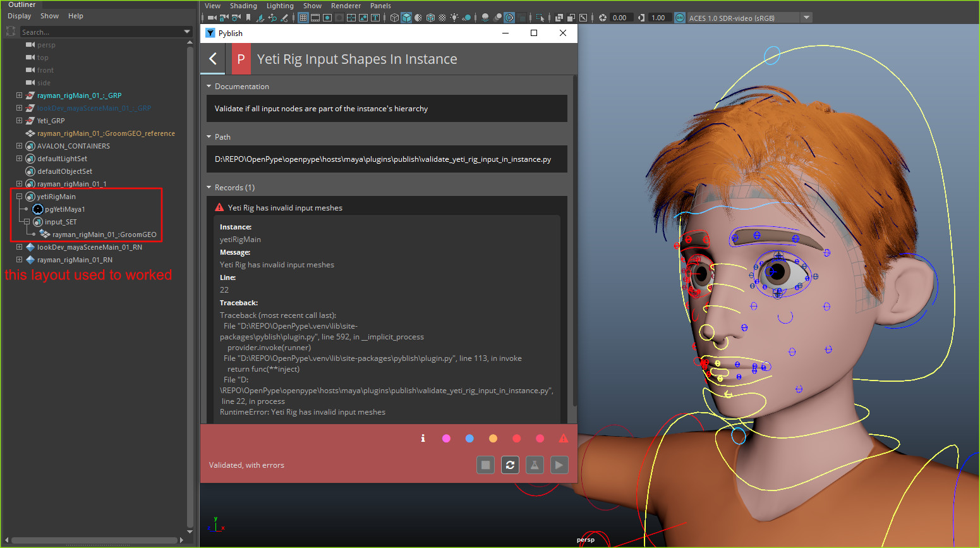This screenshot has height=548, width=980.
Task: Collapse the Records (1) section
Action: pos(209,188)
